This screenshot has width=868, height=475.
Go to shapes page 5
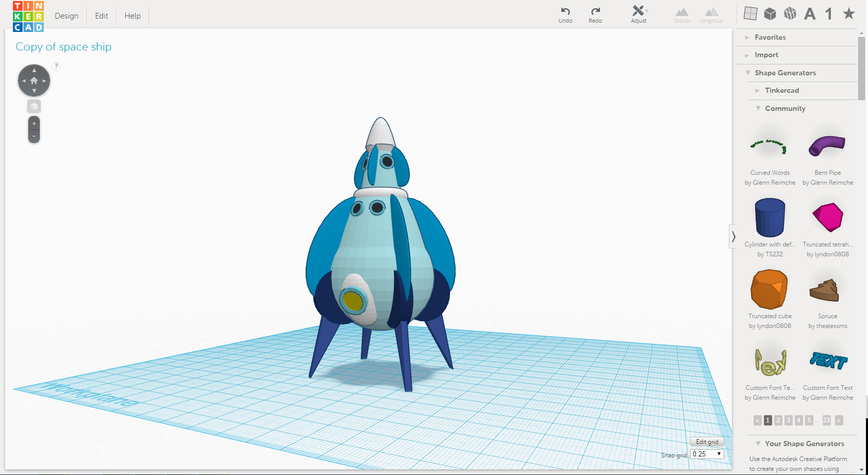click(x=809, y=421)
